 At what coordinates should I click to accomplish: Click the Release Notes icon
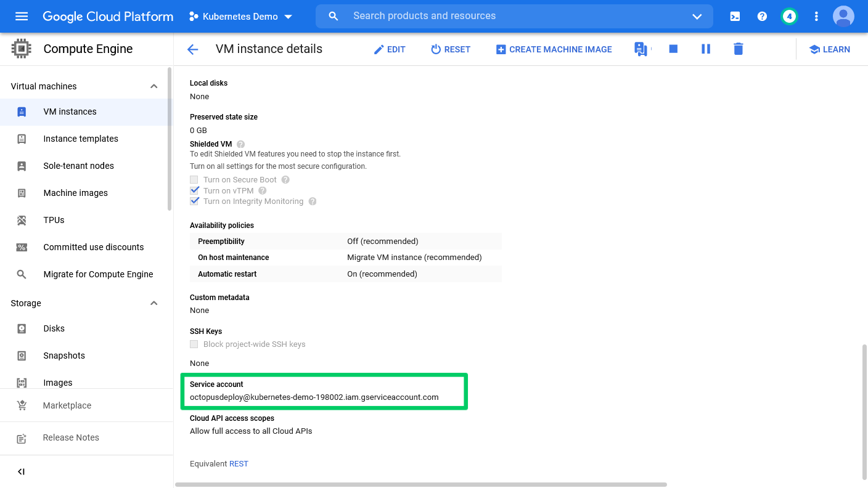click(x=22, y=438)
